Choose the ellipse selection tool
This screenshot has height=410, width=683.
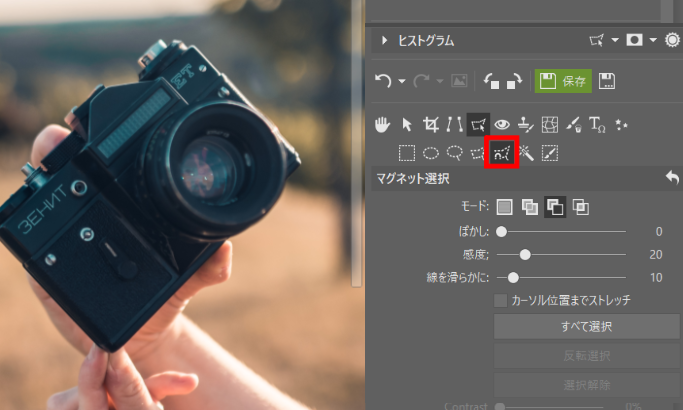pos(431,153)
